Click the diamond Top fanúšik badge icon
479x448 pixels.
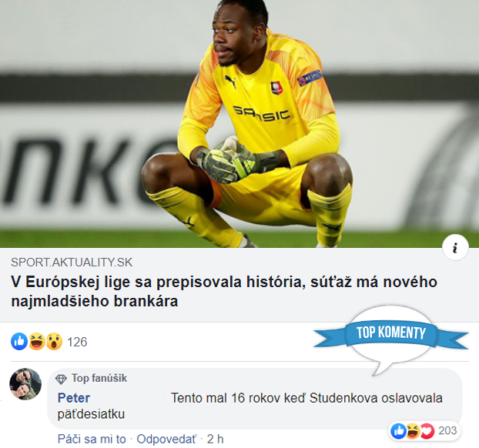[x=61, y=379]
